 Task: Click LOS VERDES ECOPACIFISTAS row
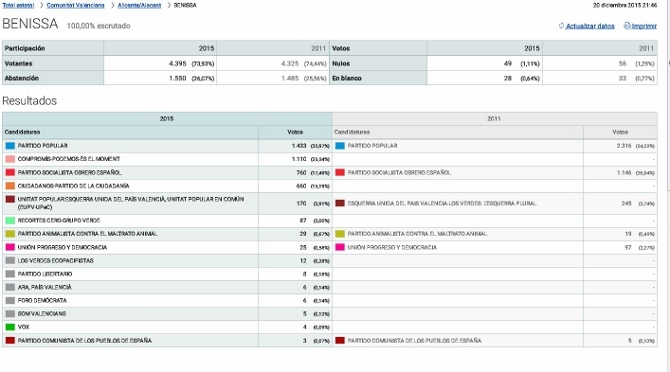pos(56,261)
